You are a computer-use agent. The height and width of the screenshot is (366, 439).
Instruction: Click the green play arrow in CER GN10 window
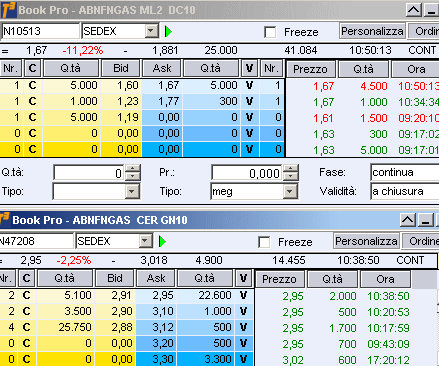162,241
